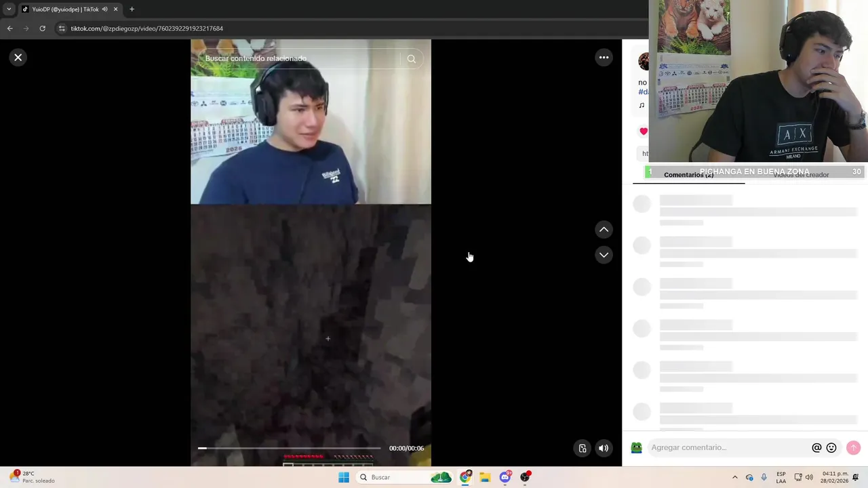Open Chrome from the taskbar
868x488 pixels.
[465, 477]
